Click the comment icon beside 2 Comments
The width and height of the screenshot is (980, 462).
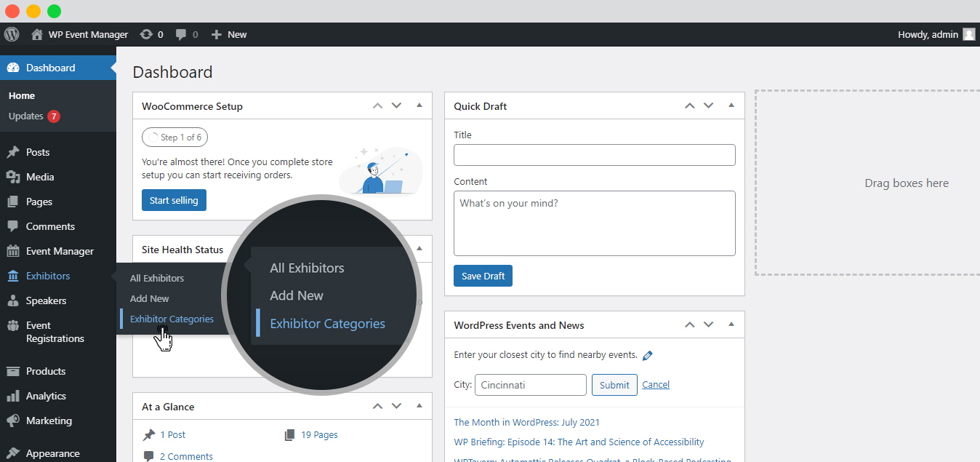coord(149,456)
